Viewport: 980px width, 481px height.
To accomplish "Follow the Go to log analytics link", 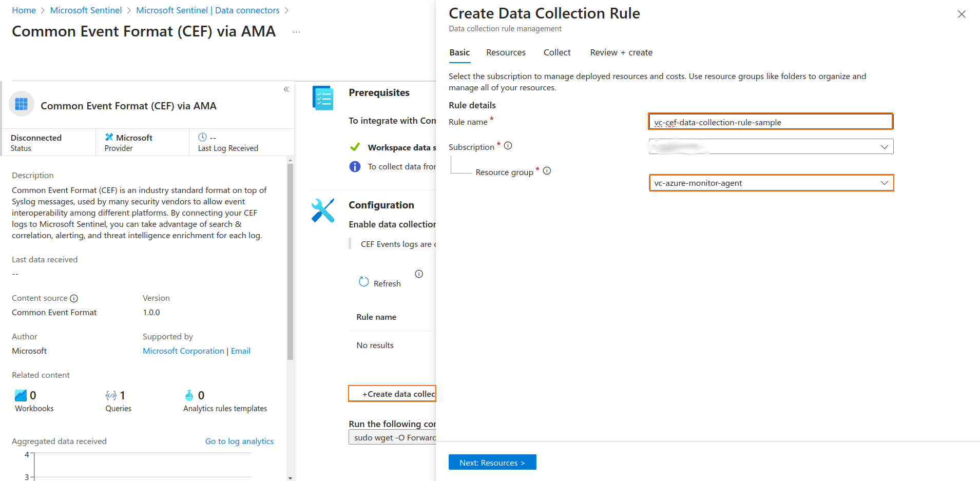I will (x=239, y=441).
